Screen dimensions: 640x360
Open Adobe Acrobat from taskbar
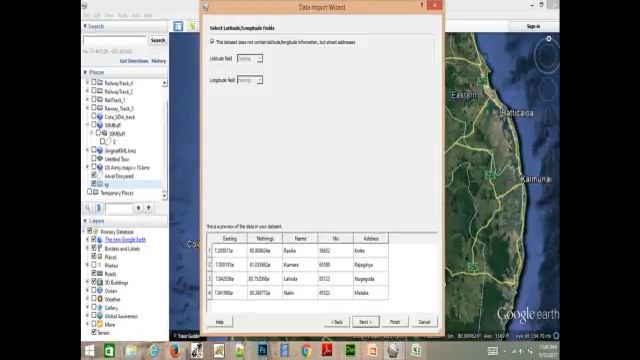point(328,351)
